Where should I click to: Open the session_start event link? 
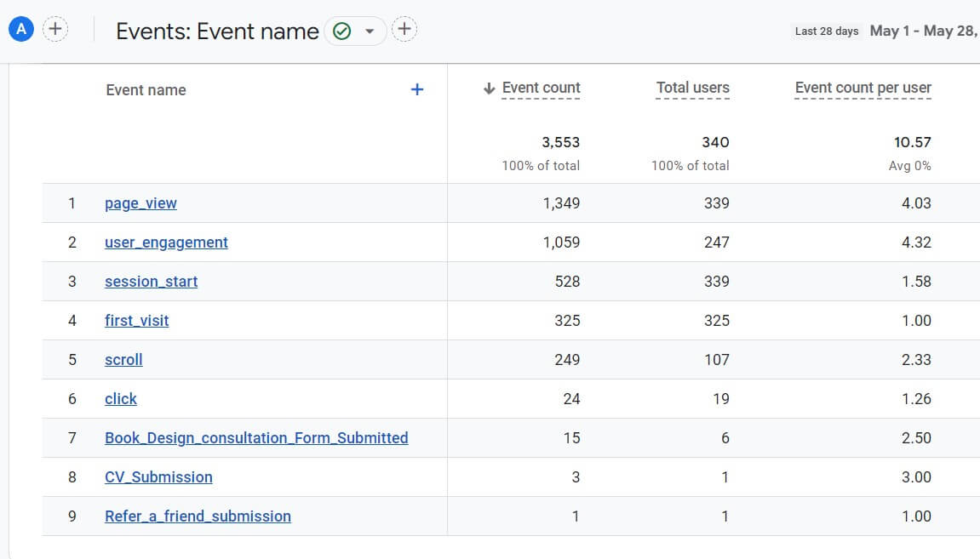[x=151, y=282]
